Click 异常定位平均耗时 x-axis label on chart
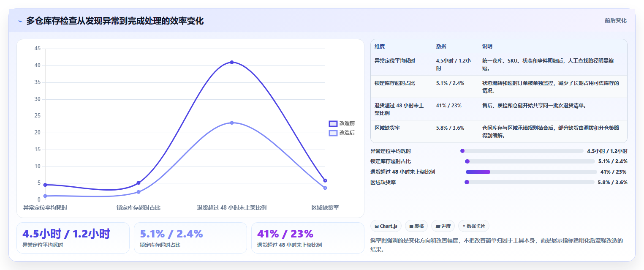This screenshot has width=644, height=270. tap(45, 207)
